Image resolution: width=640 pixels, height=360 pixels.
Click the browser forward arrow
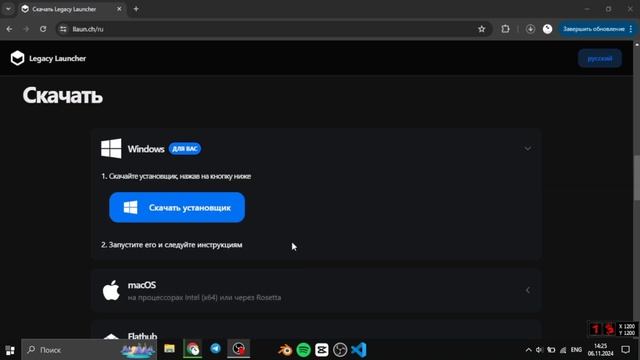(26, 29)
